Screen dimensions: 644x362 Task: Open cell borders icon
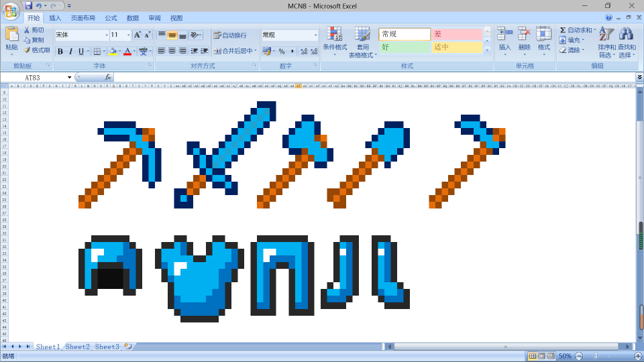97,52
